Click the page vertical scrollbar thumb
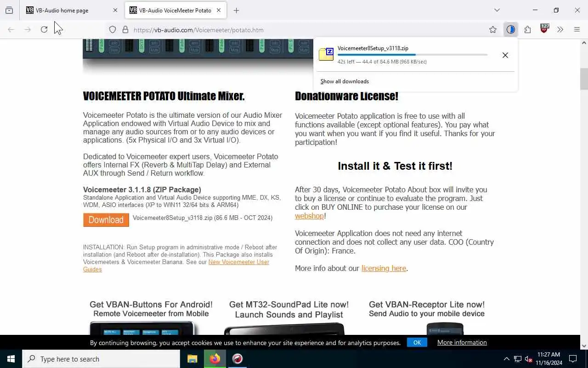 (584, 79)
